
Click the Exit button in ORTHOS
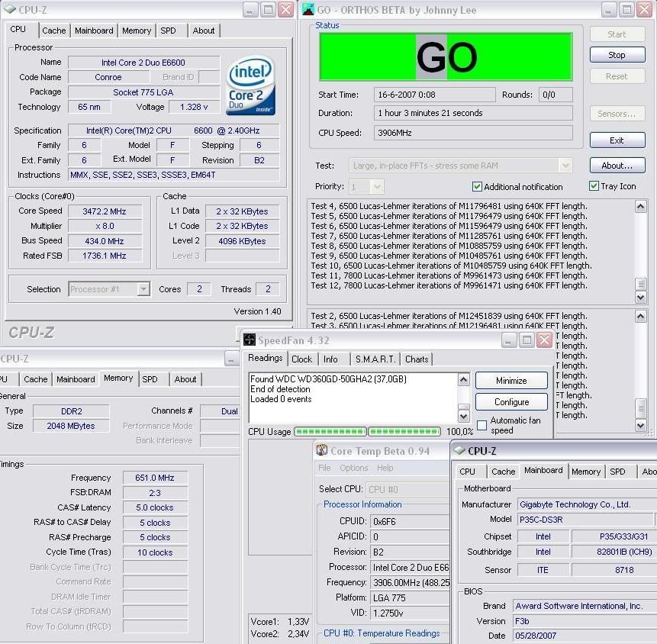click(x=617, y=140)
